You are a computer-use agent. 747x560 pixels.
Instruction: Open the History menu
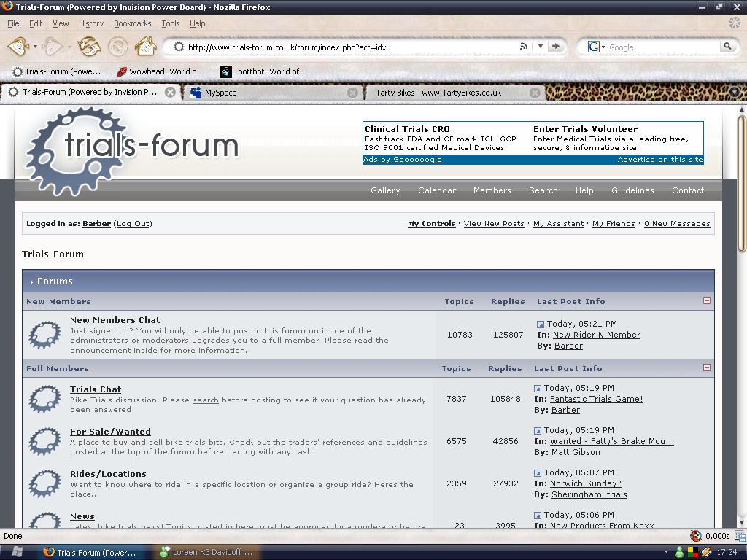[91, 23]
